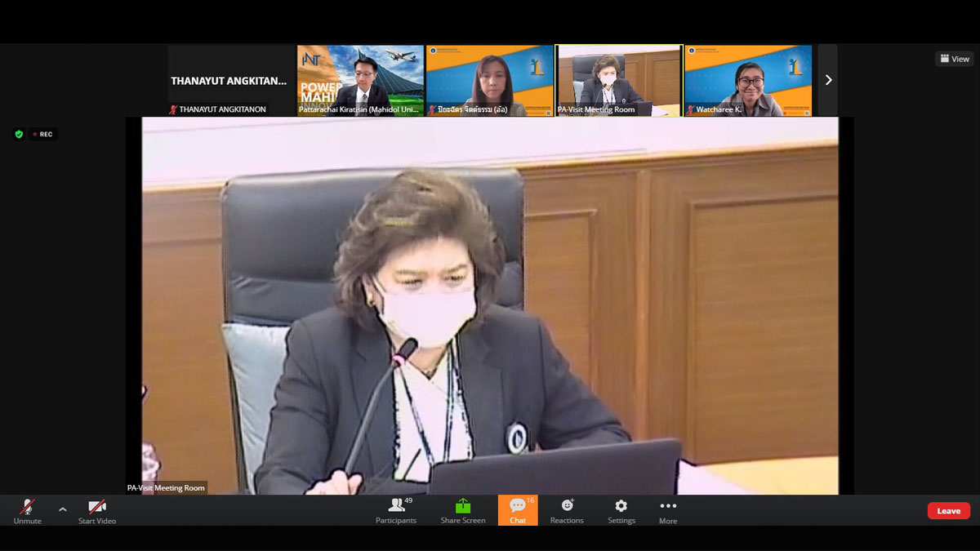The height and width of the screenshot is (551, 980).
Task: Click the third participant's video thumbnail
Action: (x=489, y=80)
